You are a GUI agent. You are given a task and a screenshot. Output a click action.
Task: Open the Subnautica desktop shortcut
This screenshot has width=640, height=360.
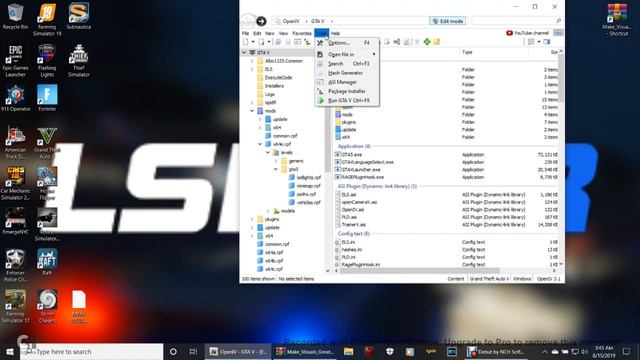[x=79, y=17]
